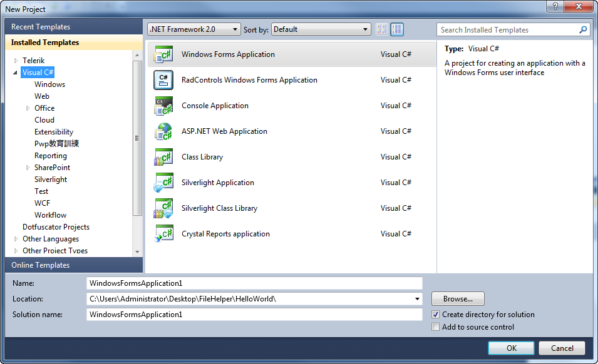Select the RadControls Windows Forms Application name
Screen dimensions: 598x364
coord(249,80)
